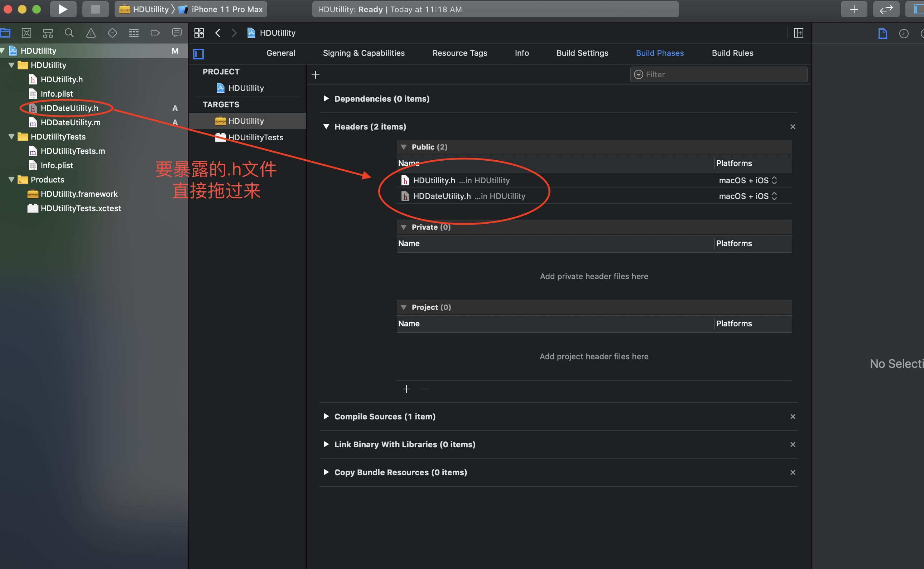The image size is (924, 569).
Task: Toggle the project and targets list sidebar
Action: coord(198,54)
